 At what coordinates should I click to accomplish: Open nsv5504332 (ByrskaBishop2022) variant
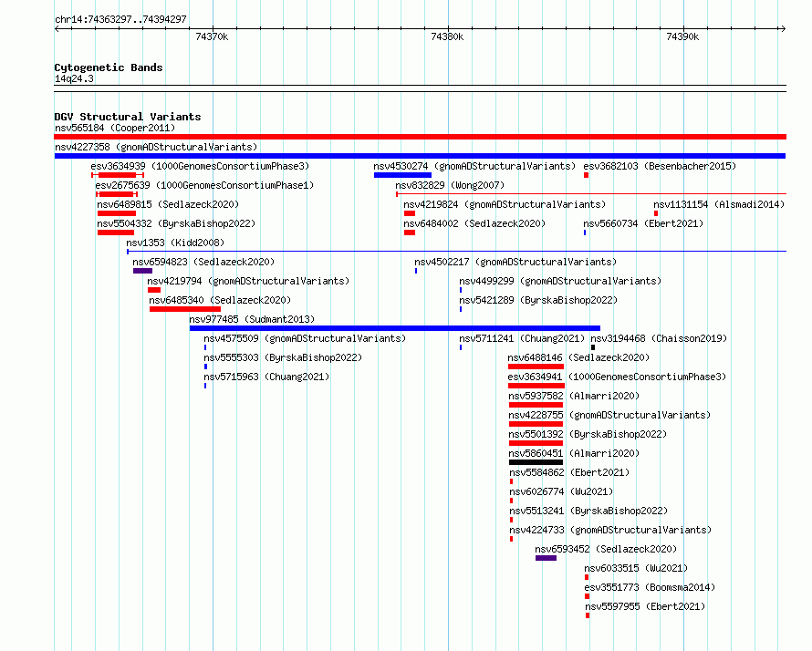176,223
